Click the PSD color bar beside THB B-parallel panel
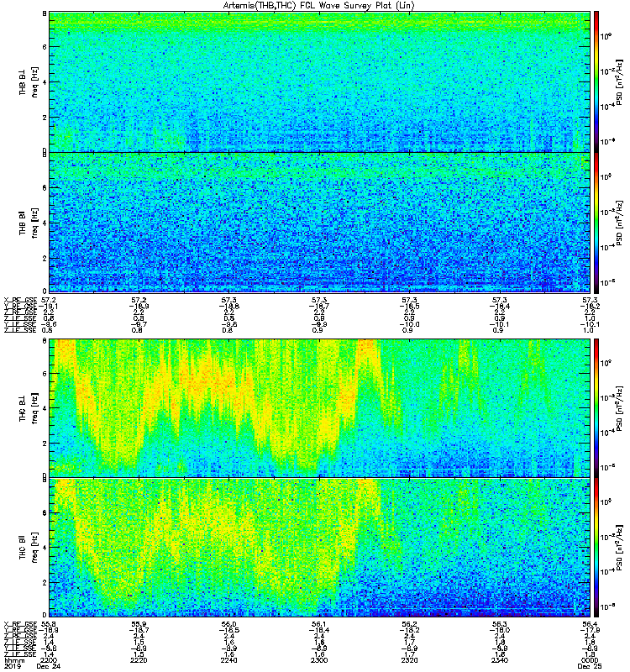 pos(596,223)
